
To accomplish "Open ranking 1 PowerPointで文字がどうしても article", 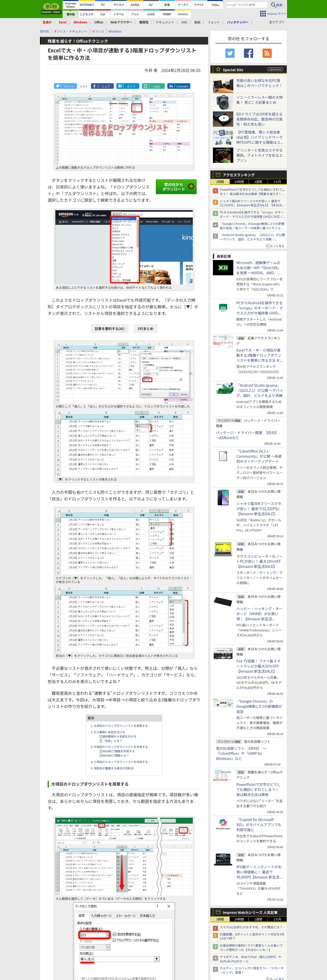I will pyautogui.click(x=252, y=192).
